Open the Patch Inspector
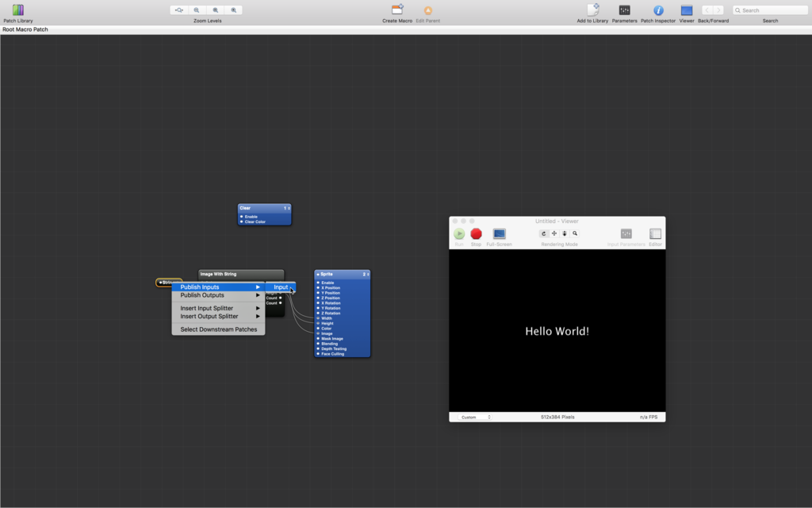 pos(658,10)
